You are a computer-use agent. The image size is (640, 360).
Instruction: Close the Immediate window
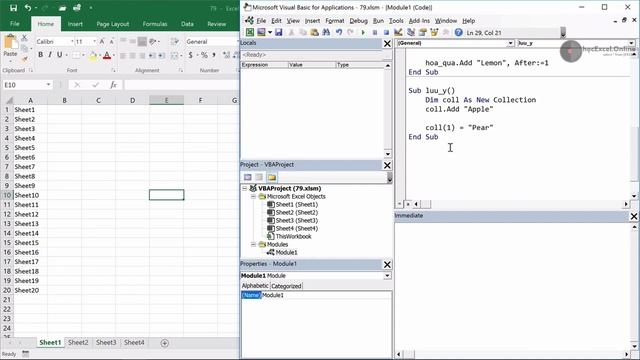(634, 216)
